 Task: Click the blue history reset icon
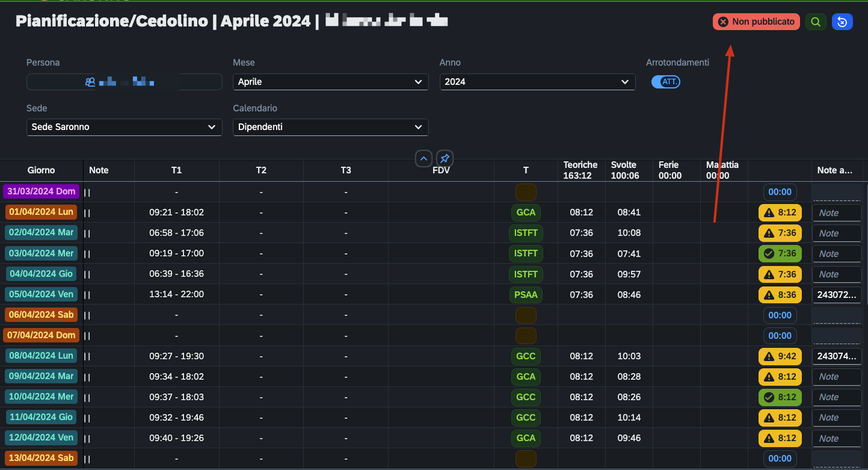842,22
